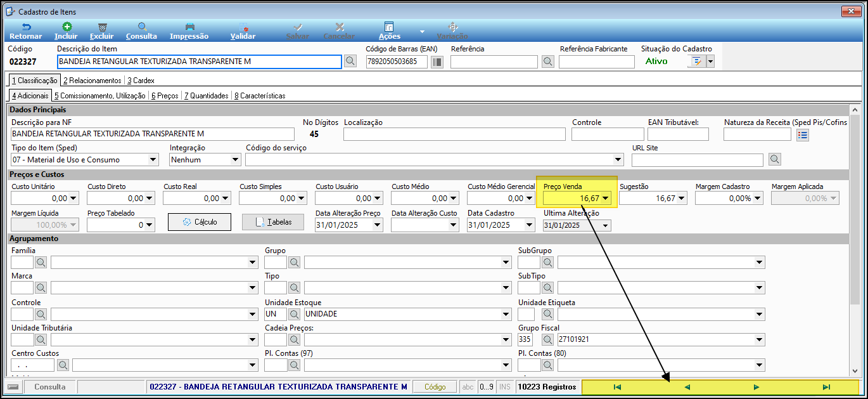The width and height of the screenshot is (868, 399).
Task: Click the Retornar toolbar button
Action: [25, 31]
